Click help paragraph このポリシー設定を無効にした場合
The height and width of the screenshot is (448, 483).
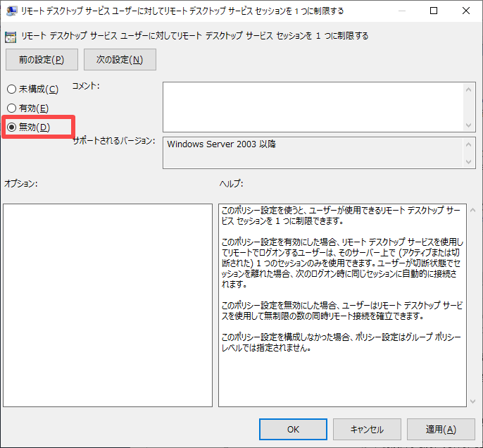point(342,311)
